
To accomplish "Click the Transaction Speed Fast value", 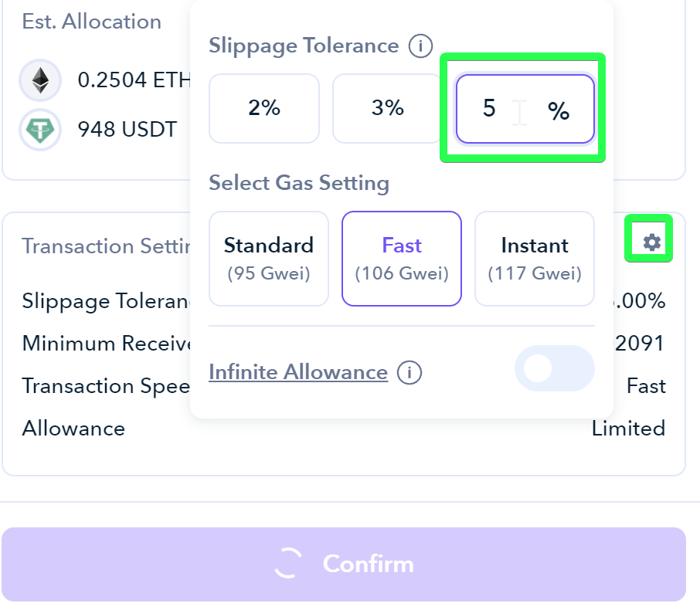I will [646, 386].
